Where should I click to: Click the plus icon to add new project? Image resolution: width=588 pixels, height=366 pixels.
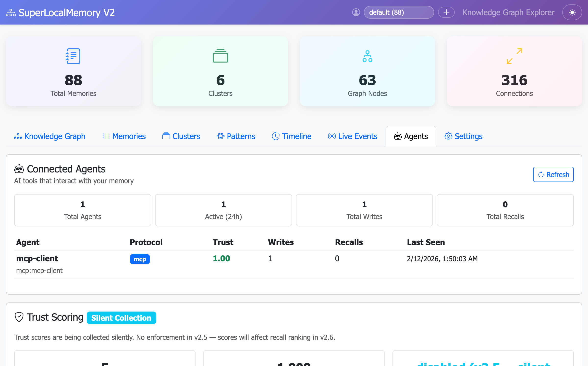point(446,12)
